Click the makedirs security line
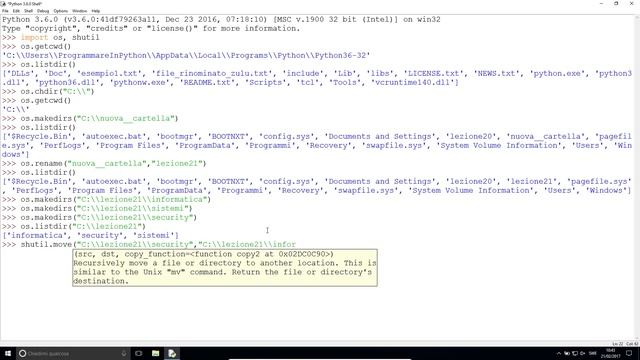The image size is (640, 360). pyautogui.click(x=100, y=217)
